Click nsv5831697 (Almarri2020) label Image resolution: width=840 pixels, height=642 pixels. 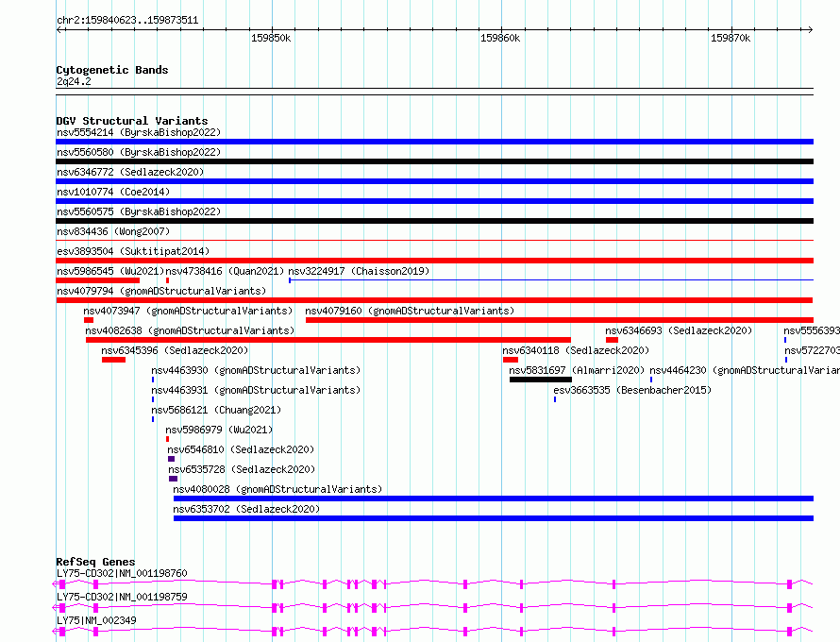(x=577, y=370)
